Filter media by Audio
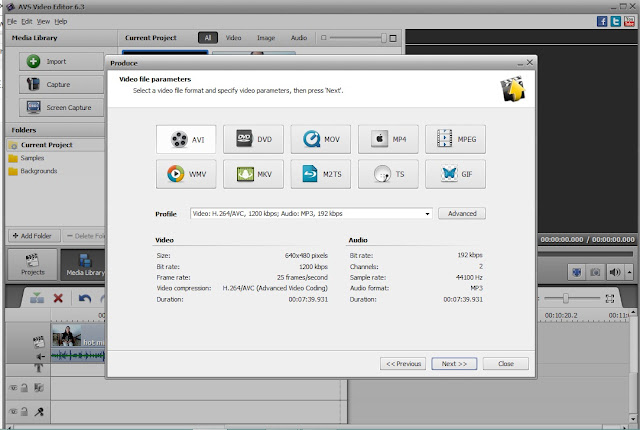This screenshot has height=430, width=640. point(299,38)
